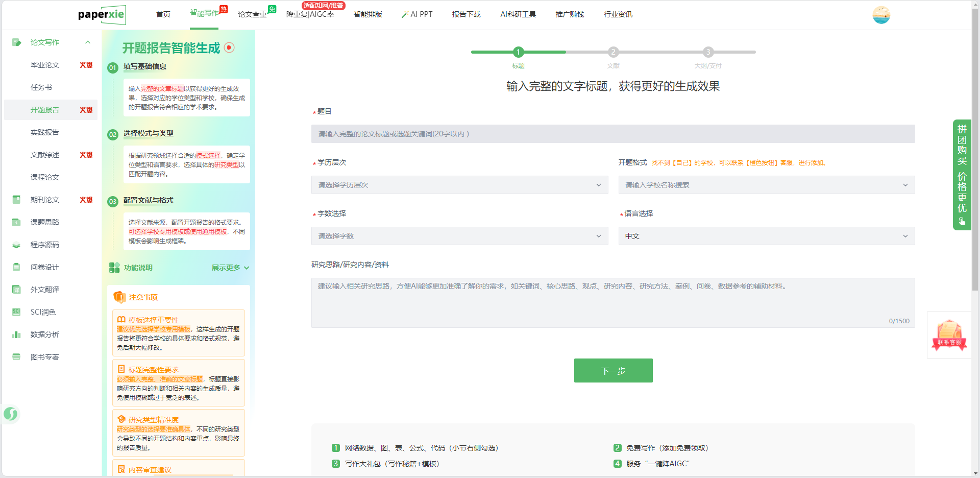The width and height of the screenshot is (980, 478).
Task: Click the green floating leaf icon at left edge
Action: click(11, 414)
